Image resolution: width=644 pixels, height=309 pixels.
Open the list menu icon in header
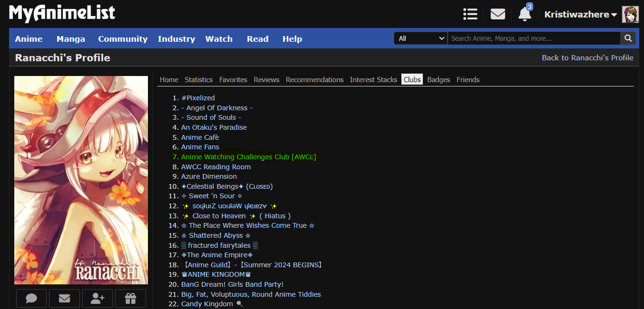470,14
